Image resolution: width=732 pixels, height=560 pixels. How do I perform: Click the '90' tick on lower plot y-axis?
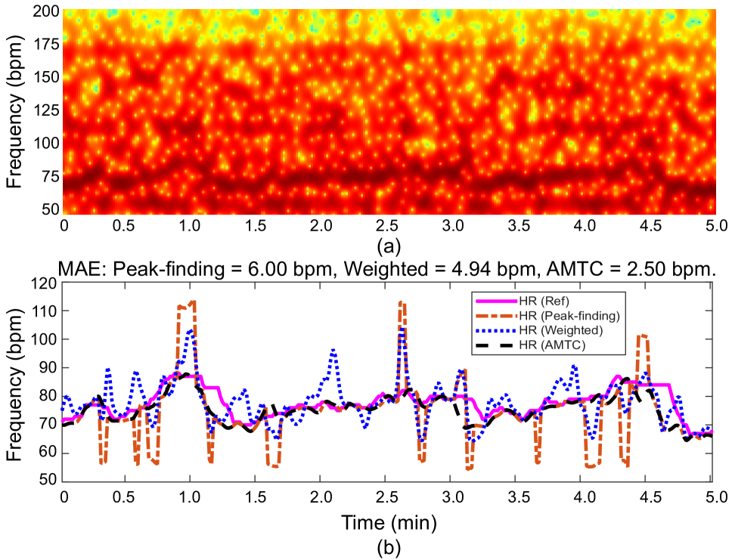point(49,368)
